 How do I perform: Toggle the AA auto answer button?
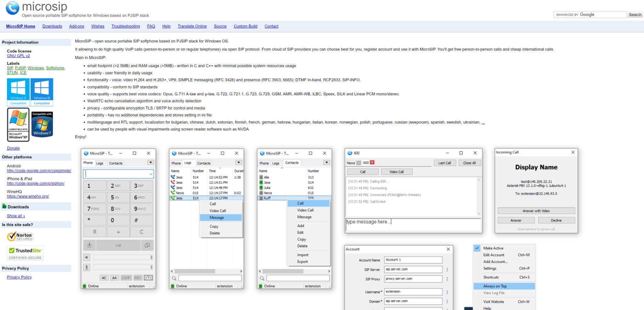(x=114, y=278)
